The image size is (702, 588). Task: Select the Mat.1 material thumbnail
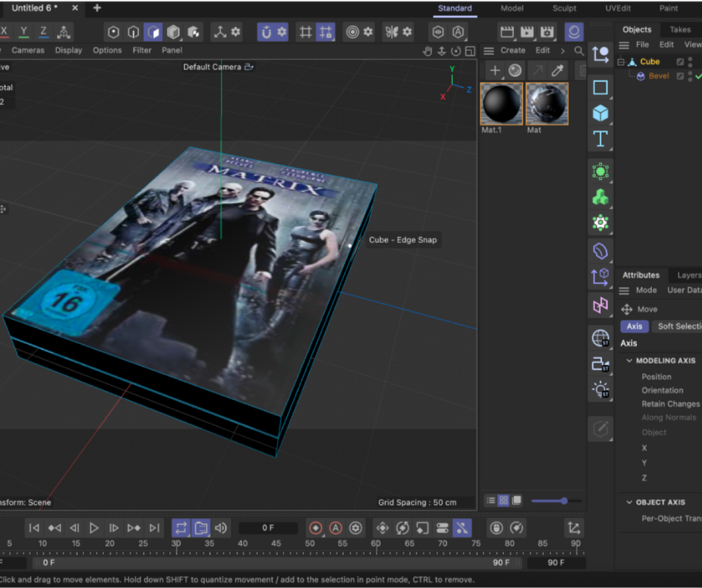click(x=500, y=103)
